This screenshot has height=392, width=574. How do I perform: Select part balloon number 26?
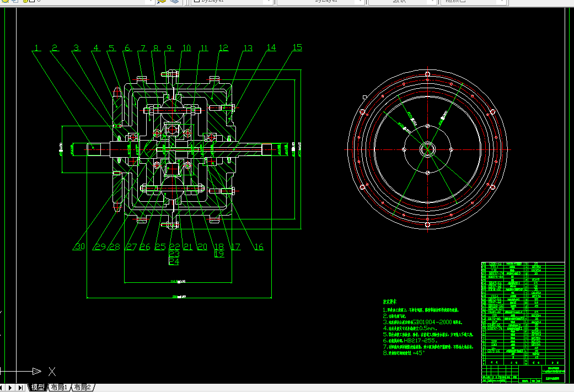coord(144,246)
